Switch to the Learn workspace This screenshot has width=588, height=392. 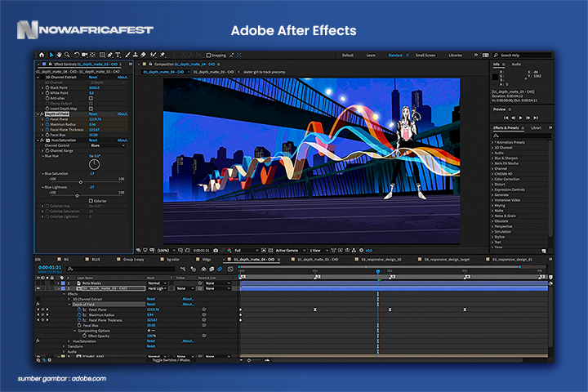point(371,56)
